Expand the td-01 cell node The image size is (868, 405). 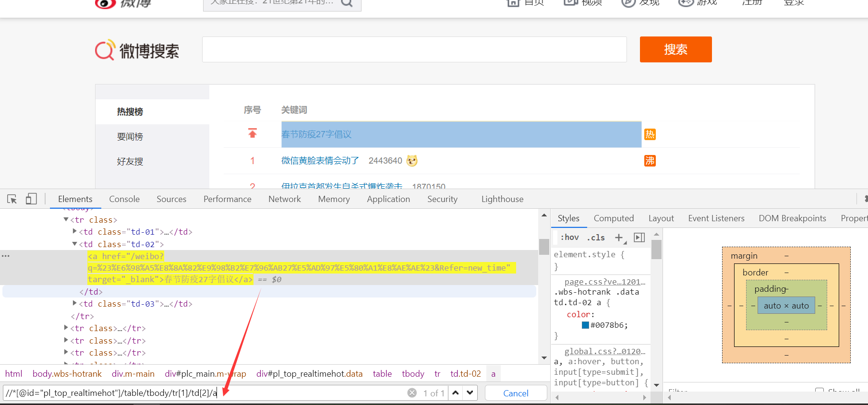tap(75, 232)
